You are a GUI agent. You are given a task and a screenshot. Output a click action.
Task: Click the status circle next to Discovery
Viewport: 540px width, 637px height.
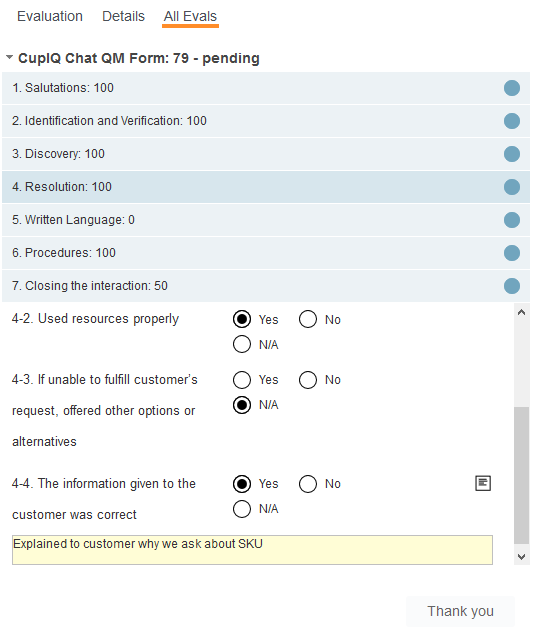[512, 154]
